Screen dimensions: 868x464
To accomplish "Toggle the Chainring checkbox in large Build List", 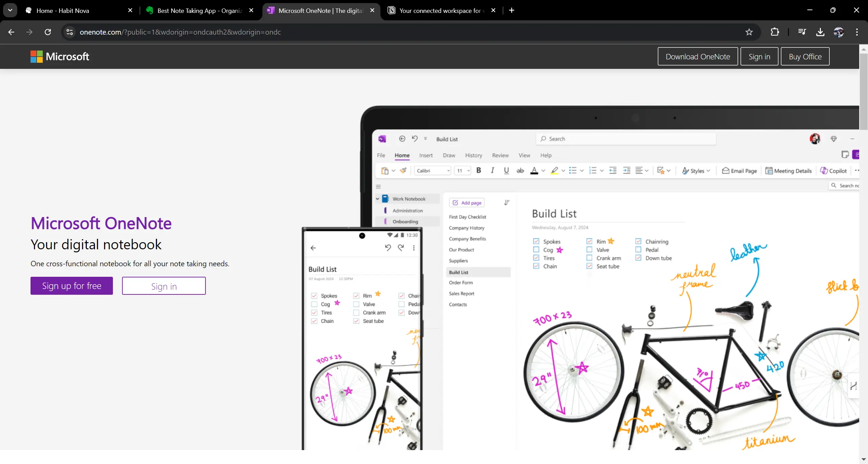I will pos(638,241).
